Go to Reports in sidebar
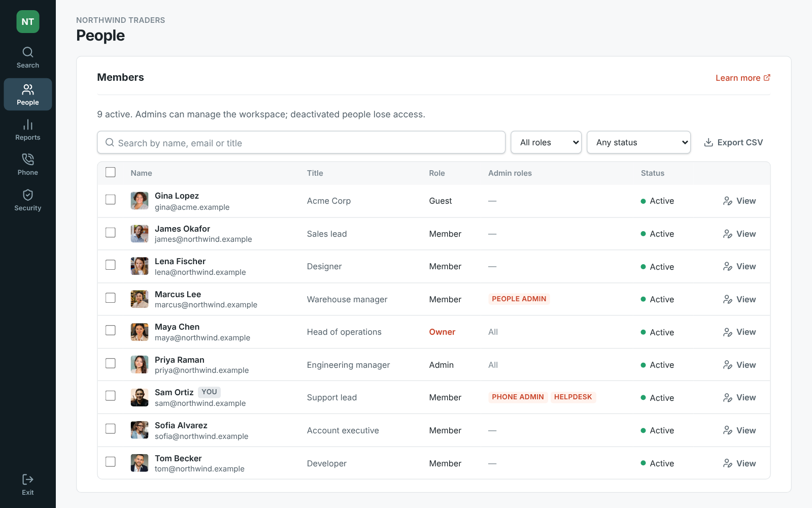This screenshot has height=508, width=812. pos(28,130)
